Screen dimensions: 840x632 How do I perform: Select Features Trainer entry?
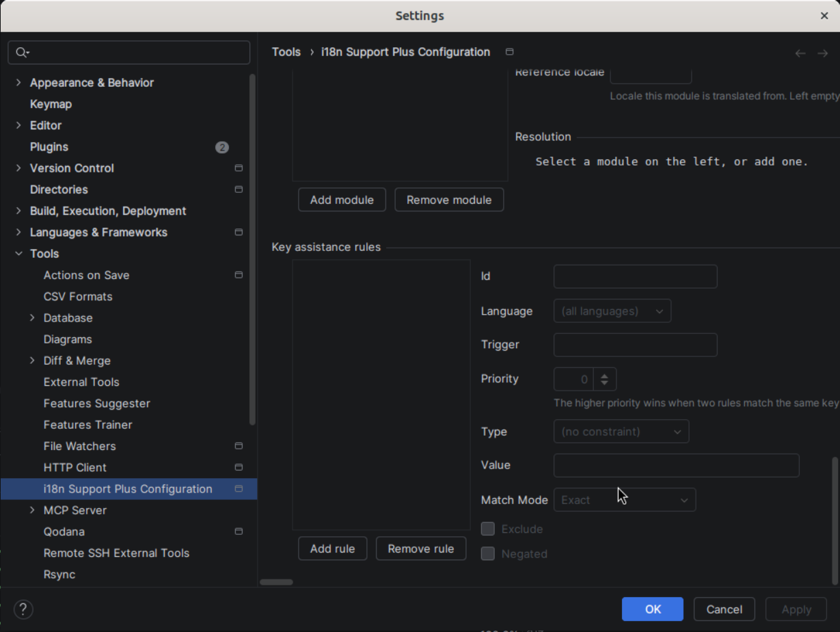coord(88,425)
